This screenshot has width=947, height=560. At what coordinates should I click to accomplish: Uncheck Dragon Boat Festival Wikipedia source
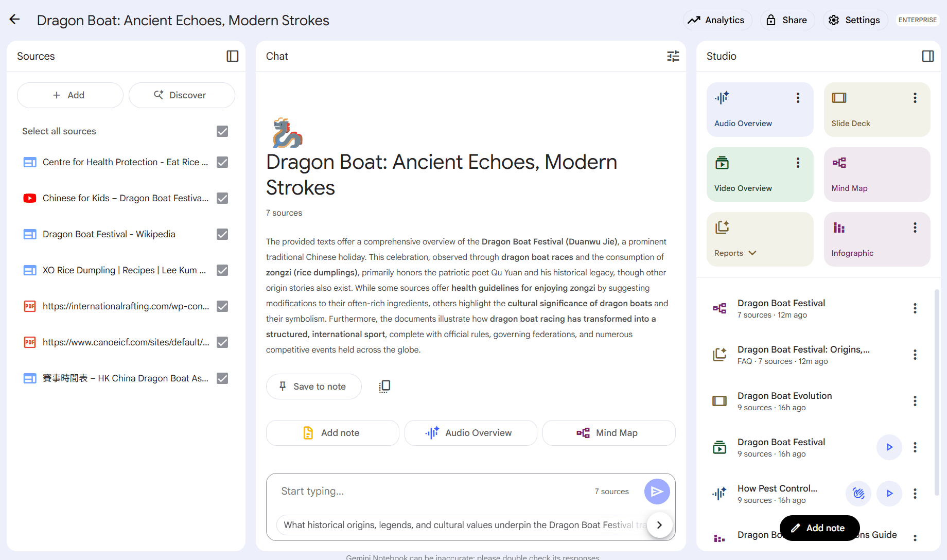click(x=222, y=234)
